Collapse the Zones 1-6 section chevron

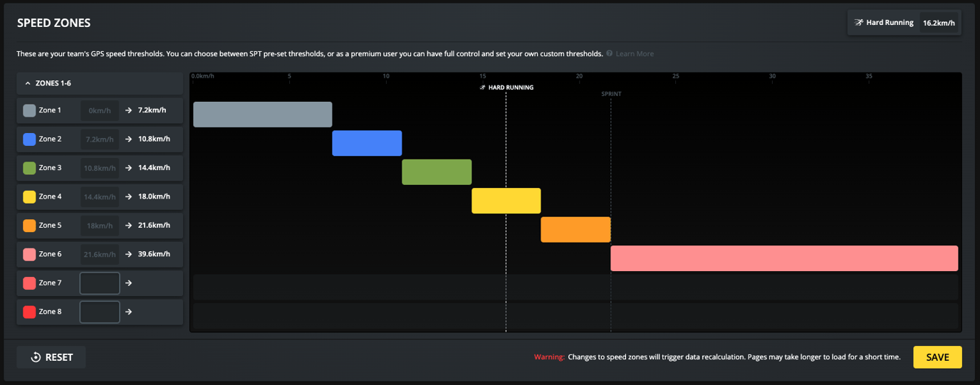pos(28,83)
